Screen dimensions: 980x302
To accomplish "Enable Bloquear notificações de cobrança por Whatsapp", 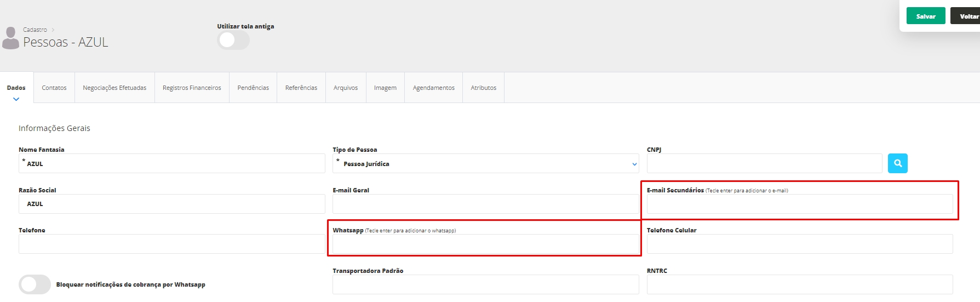I will point(35,284).
